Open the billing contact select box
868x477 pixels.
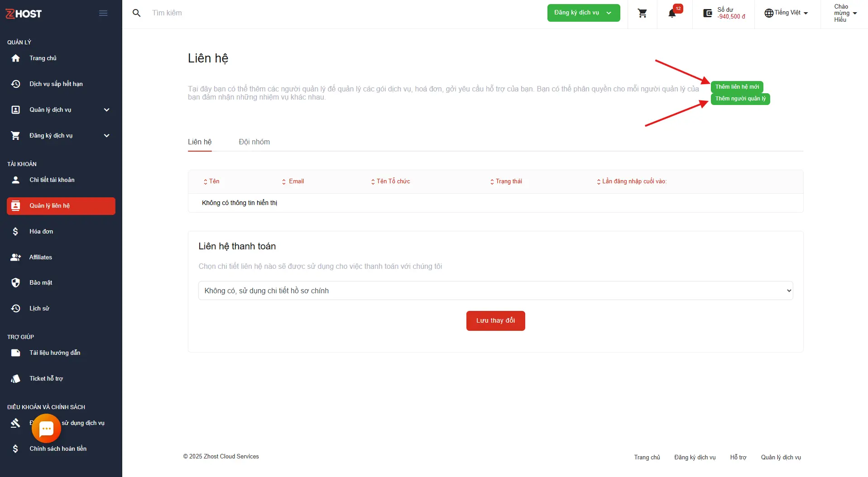pos(495,291)
